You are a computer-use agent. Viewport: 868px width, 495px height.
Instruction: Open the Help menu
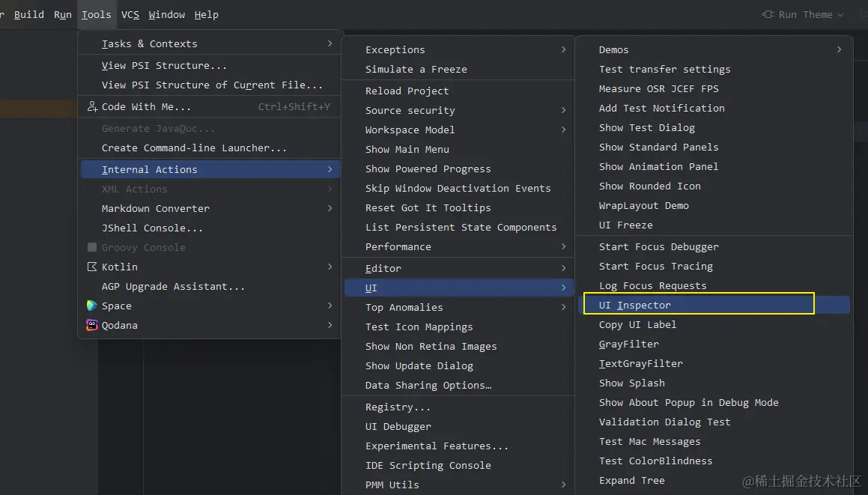[x=207, y=15]
